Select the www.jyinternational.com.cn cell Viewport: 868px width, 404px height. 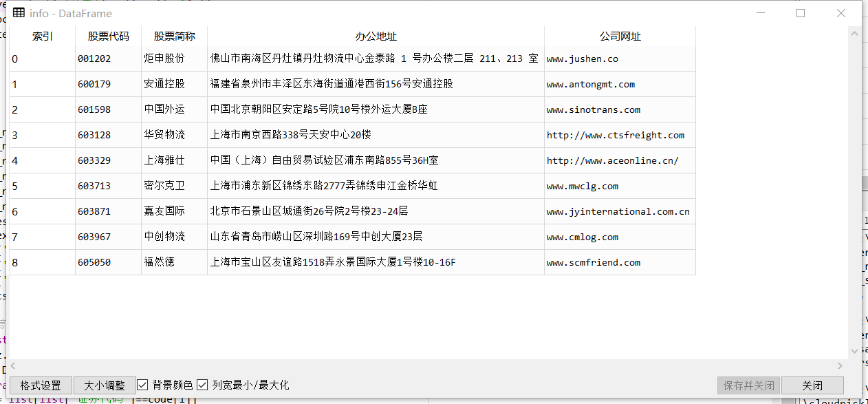coord(620,212)
